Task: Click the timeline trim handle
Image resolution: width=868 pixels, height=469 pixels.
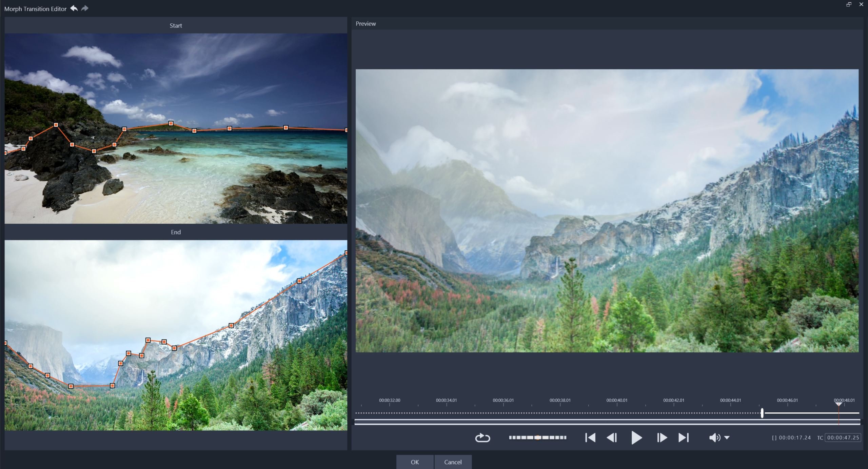Action: pyautogui.click(x=762, y=413)
